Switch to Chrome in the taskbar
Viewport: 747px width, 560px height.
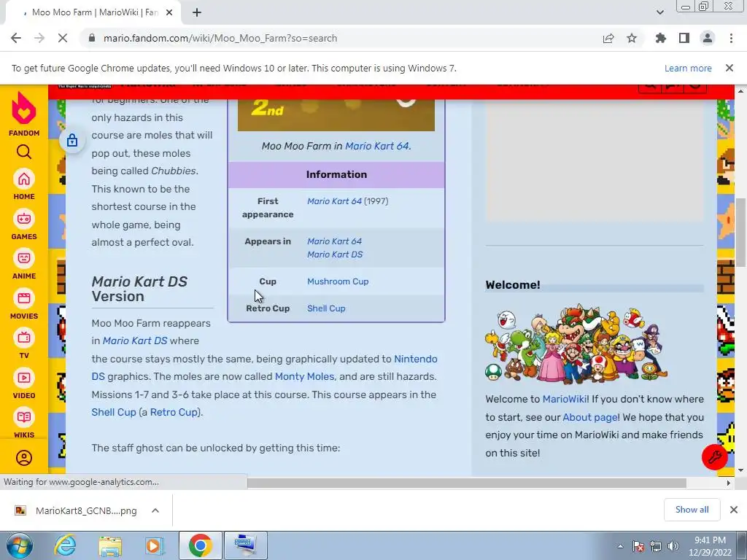coord(200,545)
